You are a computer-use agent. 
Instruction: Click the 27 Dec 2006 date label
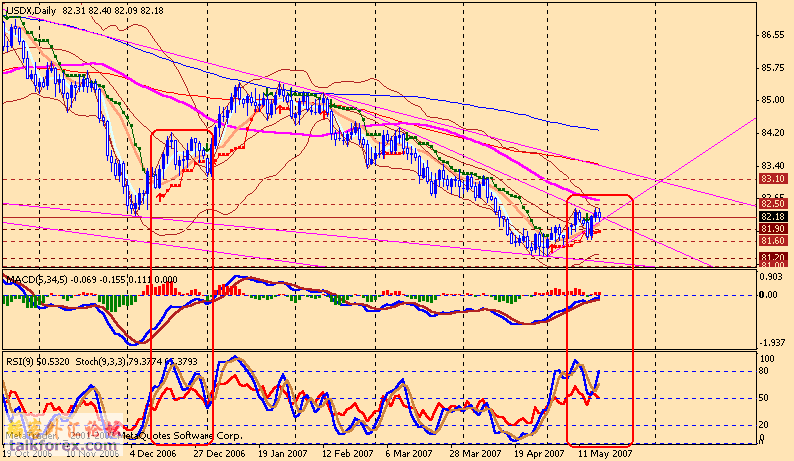[219, 453]
